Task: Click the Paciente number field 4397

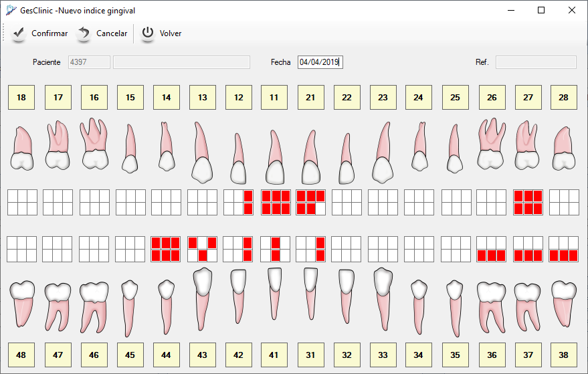Action: tap(89, 62)
